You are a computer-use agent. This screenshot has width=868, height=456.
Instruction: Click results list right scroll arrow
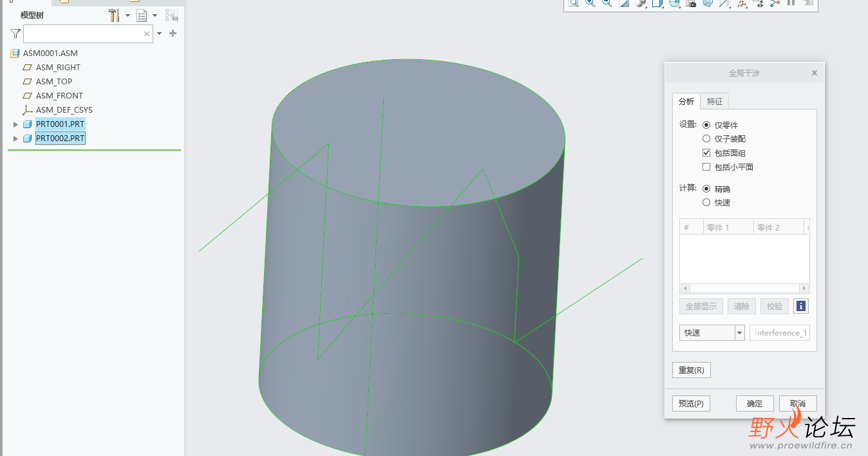point(804,289)
